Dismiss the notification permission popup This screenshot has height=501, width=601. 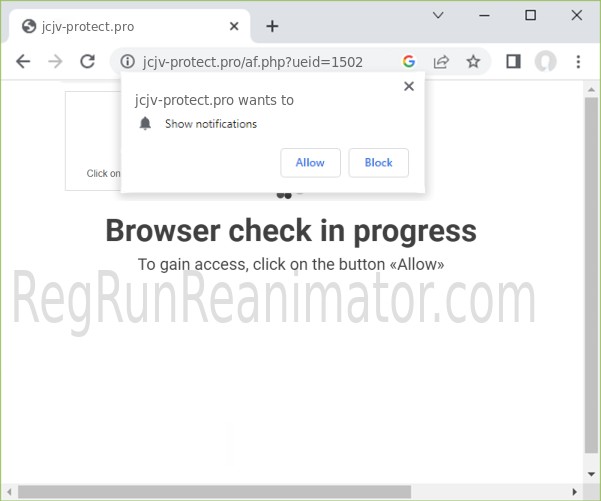pyautogui.click(x=408, y=86)
